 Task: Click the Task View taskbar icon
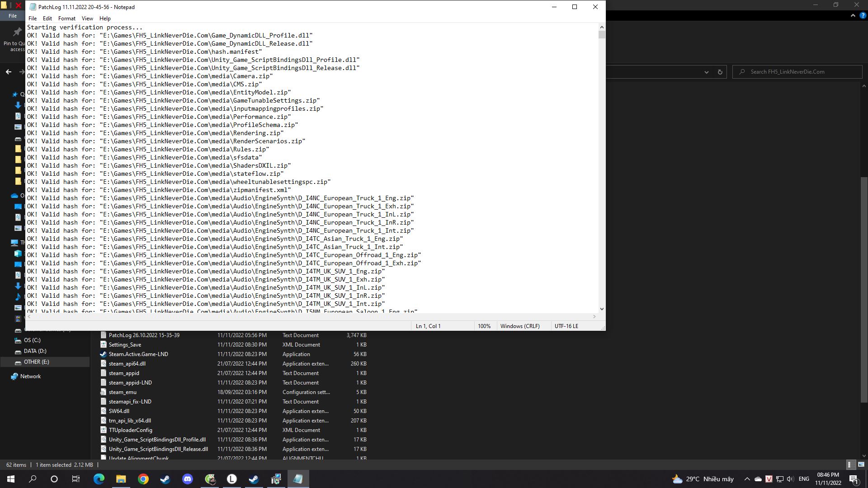pyautogui.click(x=76, y=479)
